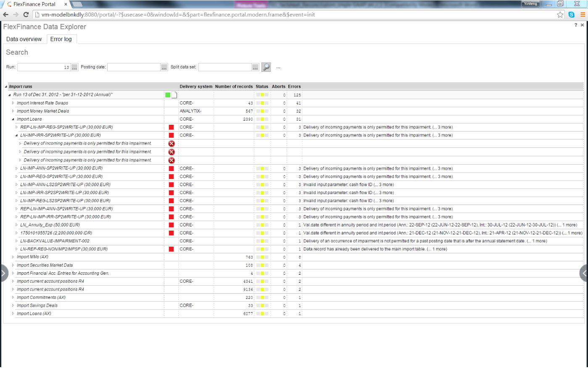Open the Posting date picker button

[x=164, y=67]
